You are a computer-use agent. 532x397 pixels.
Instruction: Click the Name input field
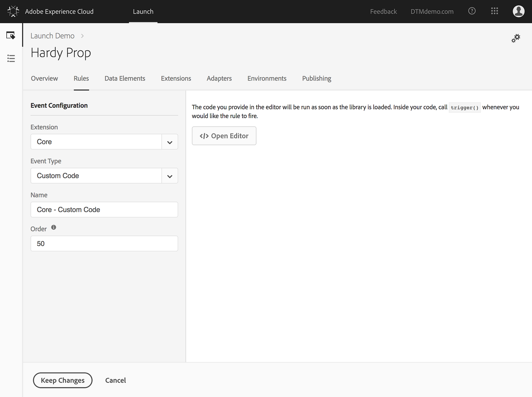(104, 210)
